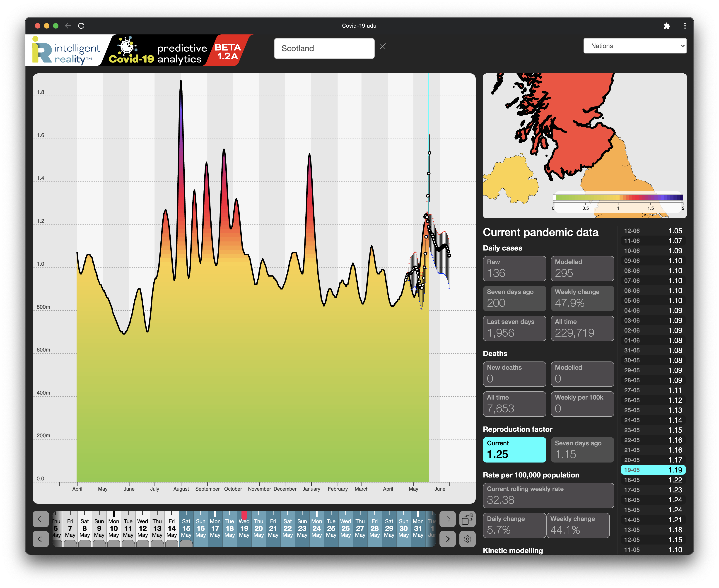Click the Seven days ago 1.15 card

[x=582, y=449]
